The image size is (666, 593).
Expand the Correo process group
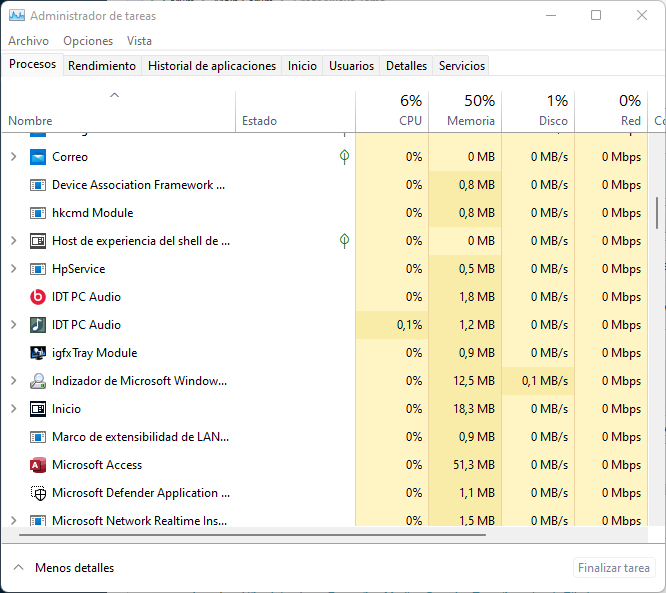pyautogui.click(x=14, y=157)
